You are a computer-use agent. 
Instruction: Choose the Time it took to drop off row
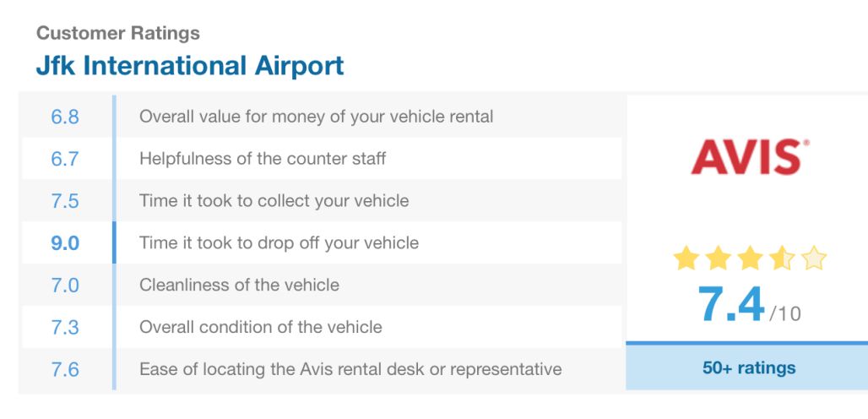pos(322,242)
